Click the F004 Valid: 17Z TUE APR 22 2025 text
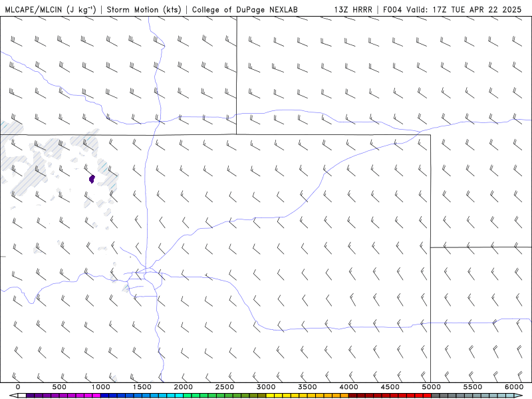 452,9
